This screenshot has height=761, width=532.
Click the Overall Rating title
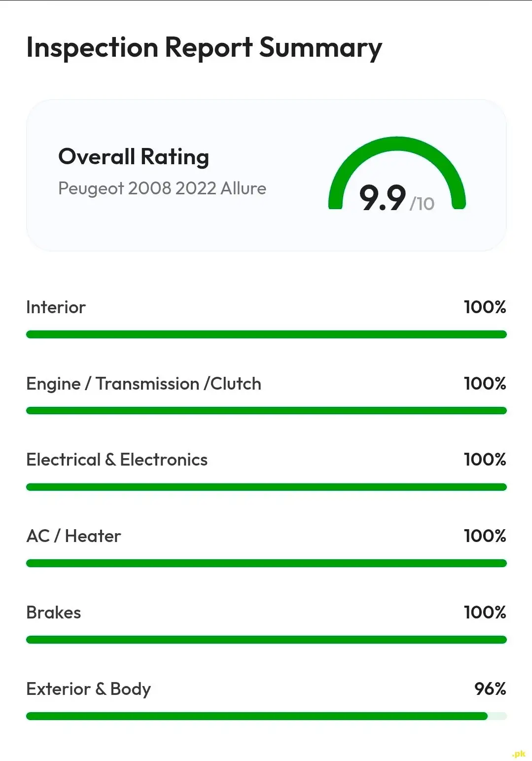point(134,157)
